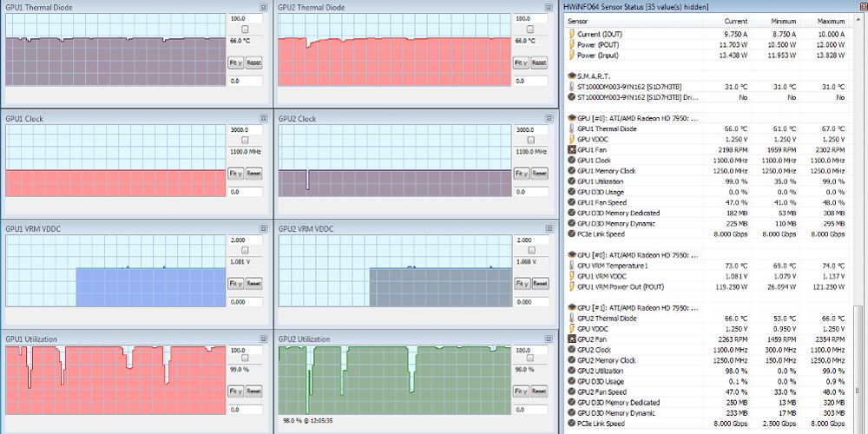Viewport: 868px width, 434px height.
Task: Toggle the checkbox in GPU2 VRM VDDC graph
Action: (530, 250)
